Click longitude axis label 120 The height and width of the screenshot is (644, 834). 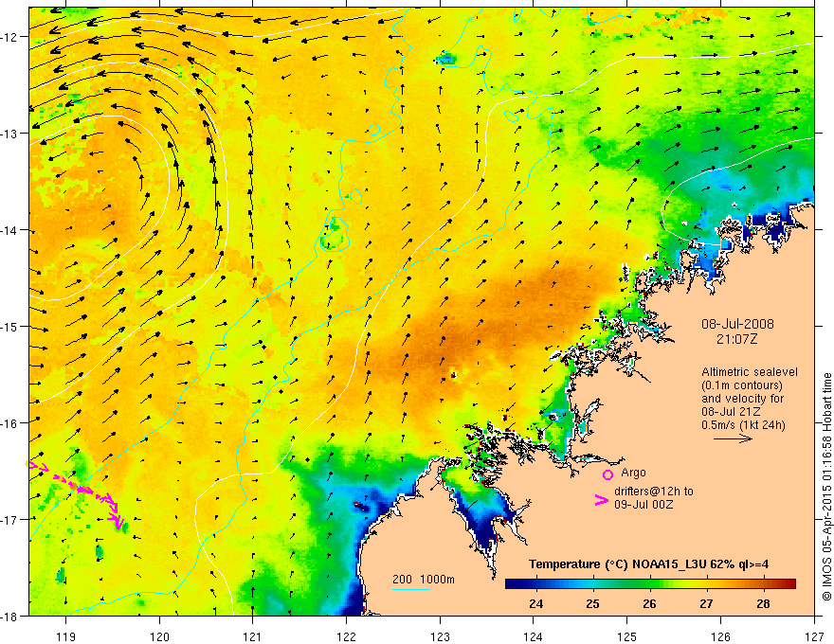[x=159, y=636]
